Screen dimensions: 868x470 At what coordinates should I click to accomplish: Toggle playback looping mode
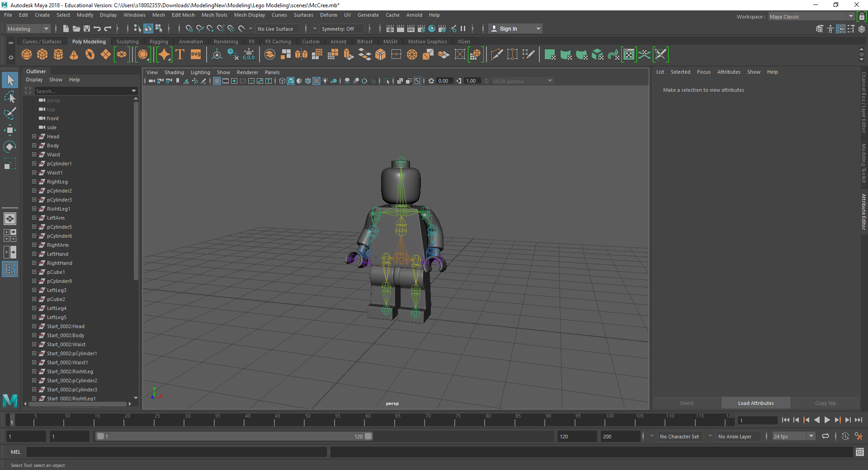[826, 436]
